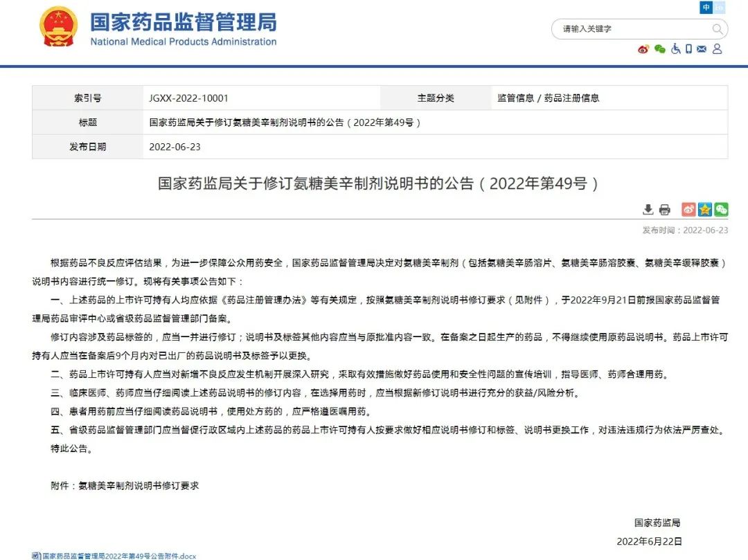Share article to Weibo
The image size is (748, 560).
pyautogui.click(x=688, y=210)
